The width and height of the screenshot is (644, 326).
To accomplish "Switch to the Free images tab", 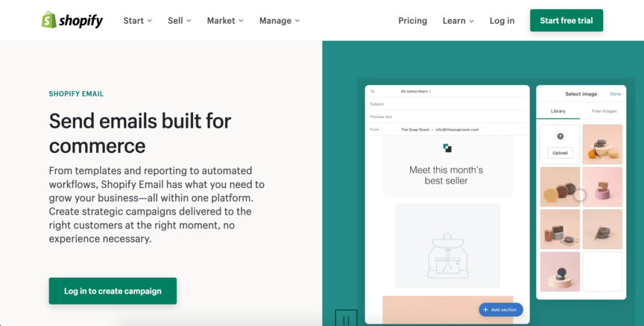I will 604,111.
